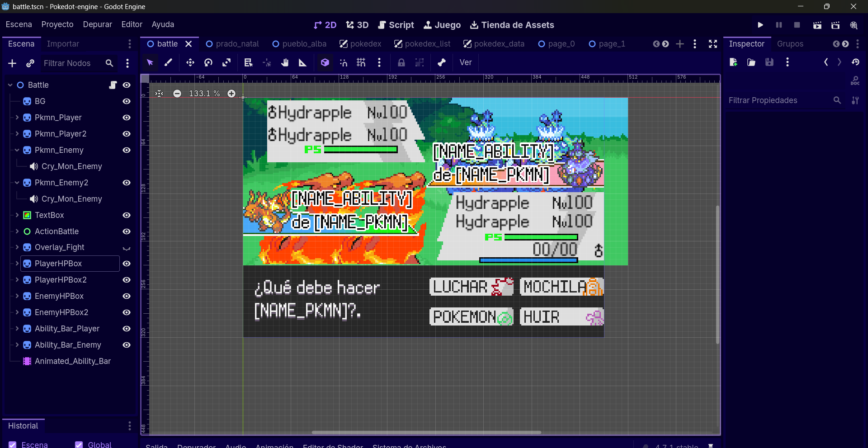Open the Proyecto menu

(57, 24)
